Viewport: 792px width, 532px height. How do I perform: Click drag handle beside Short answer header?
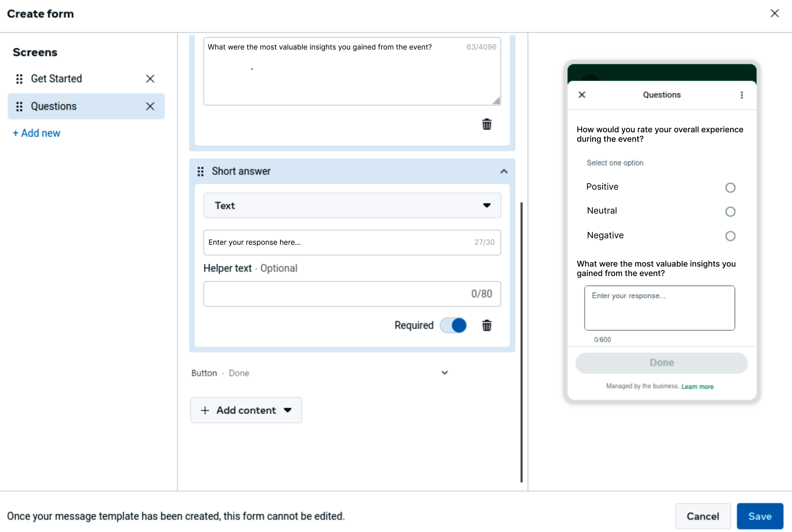(201, 171)
